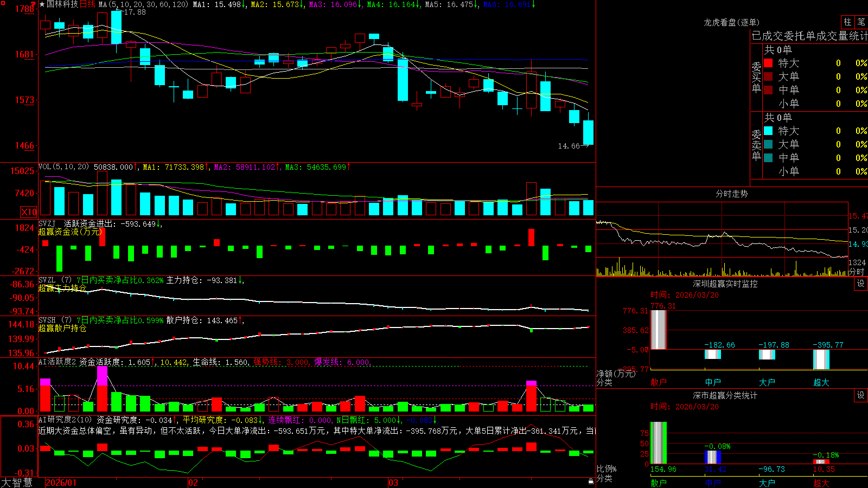Click the 02 month marker on timeline
868x488 pixels.
[x=193, y=483]
